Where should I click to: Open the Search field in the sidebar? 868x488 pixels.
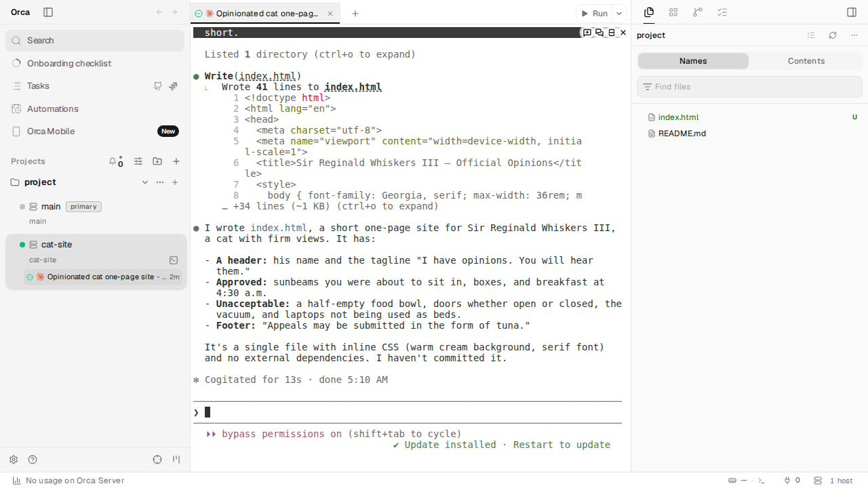tap(95, 41)
